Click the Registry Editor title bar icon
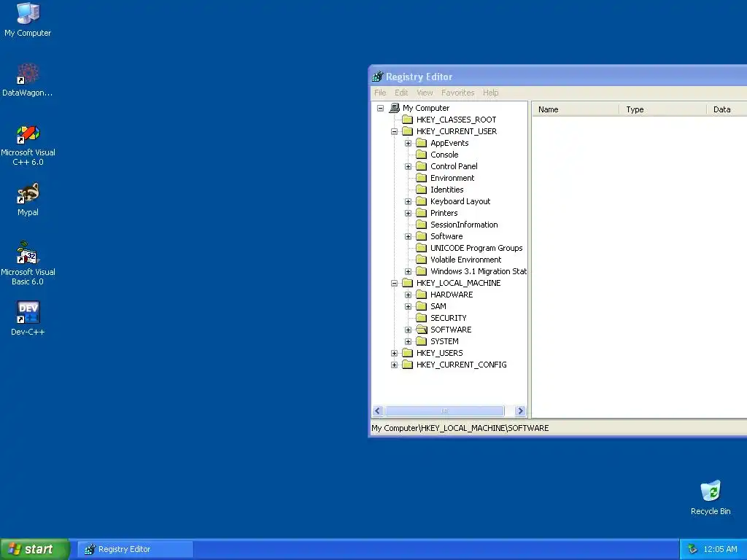The width and height of the screenshot is (747, 560). click(x=378, y=76)
